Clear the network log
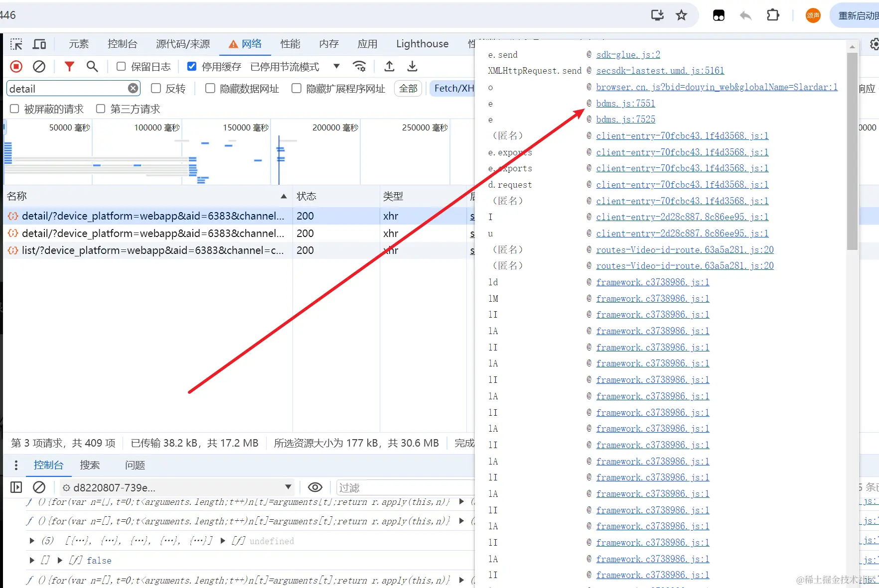This screenshot has width=879, height=588. [x=39, y=67]
